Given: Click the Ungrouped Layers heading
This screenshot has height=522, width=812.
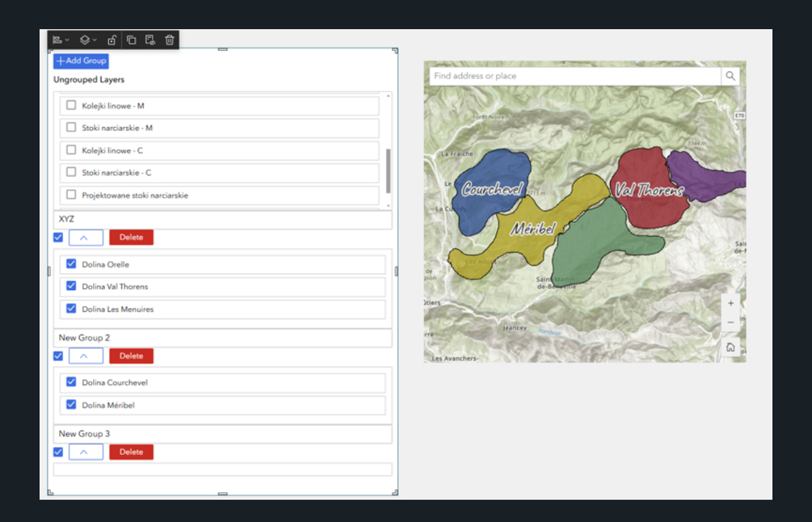Looking at the screenshot, I should [x=89, y=80].
